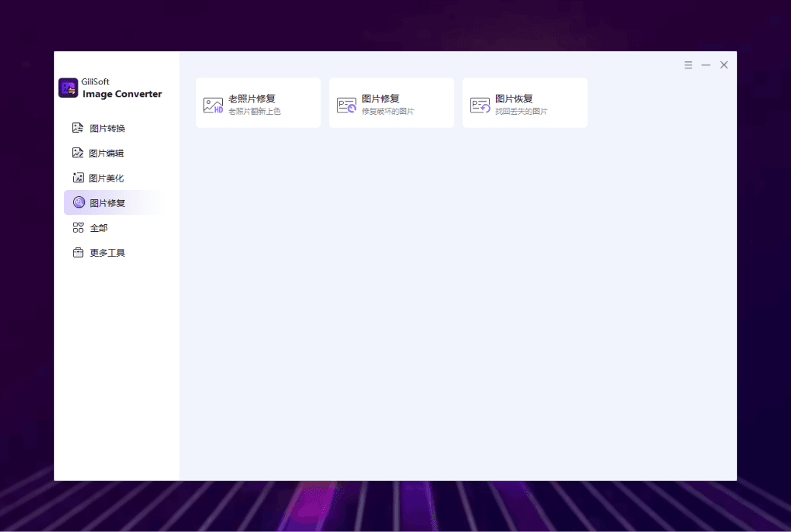The width and height of the screenshot is (791, 532).
Task: Click the 图片恢复 card's recovery icon
Action: click(x=480, y=105)
